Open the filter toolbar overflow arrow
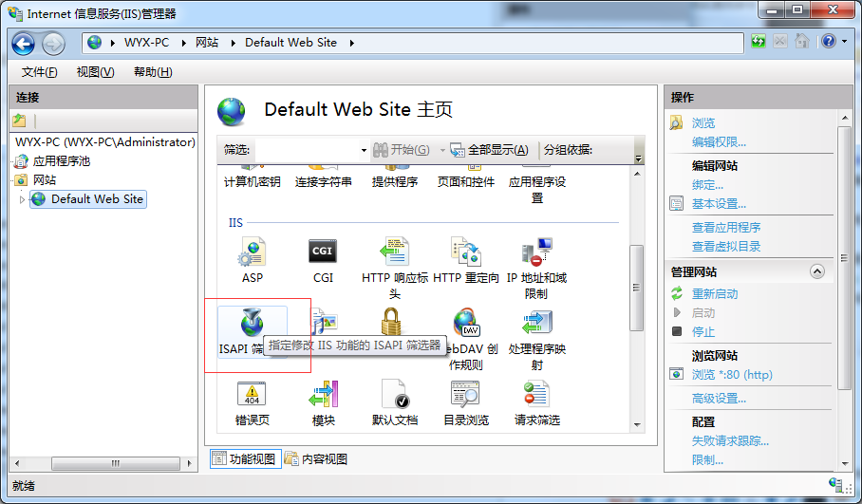Screen dimensions: 862x504 (x=638, y=159)
